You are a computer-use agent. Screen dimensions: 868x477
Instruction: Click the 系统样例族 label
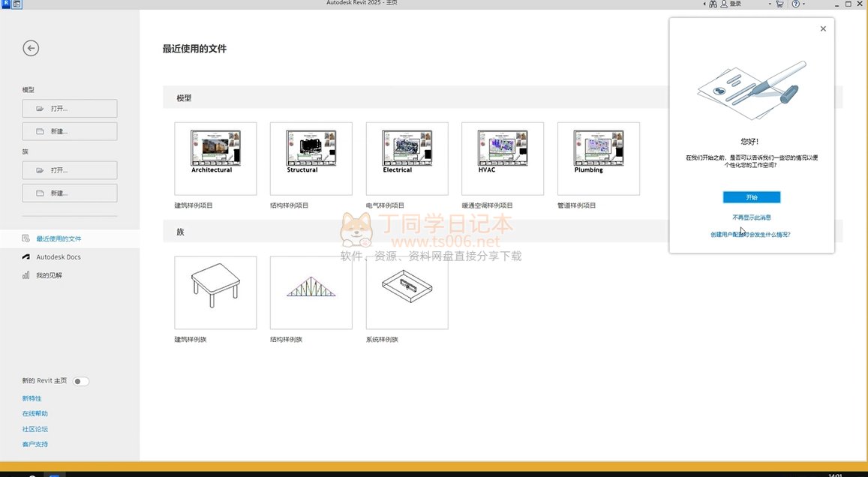pyautogui.click(x=382, y=339)
